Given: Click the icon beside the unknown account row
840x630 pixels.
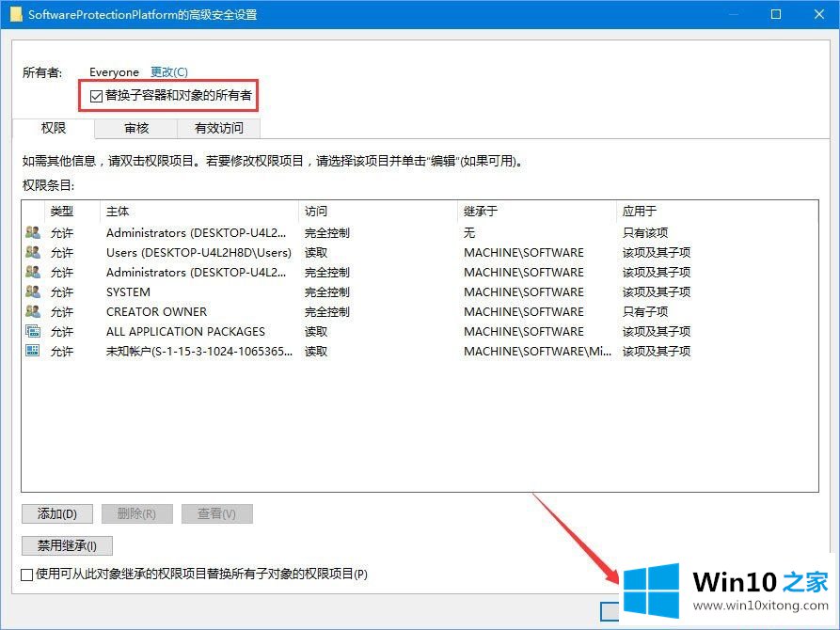Looking at the screenshot, I should click(x=33, y=351).
